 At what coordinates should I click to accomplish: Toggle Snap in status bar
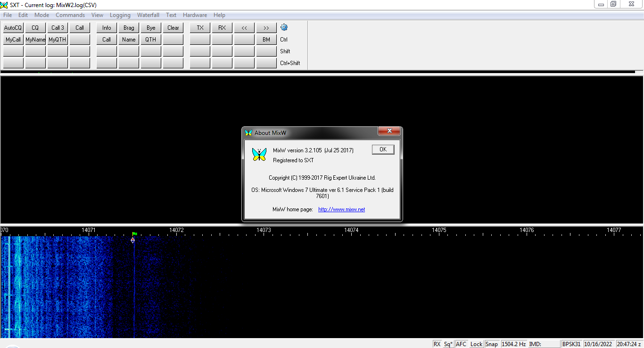click(492, 344)
